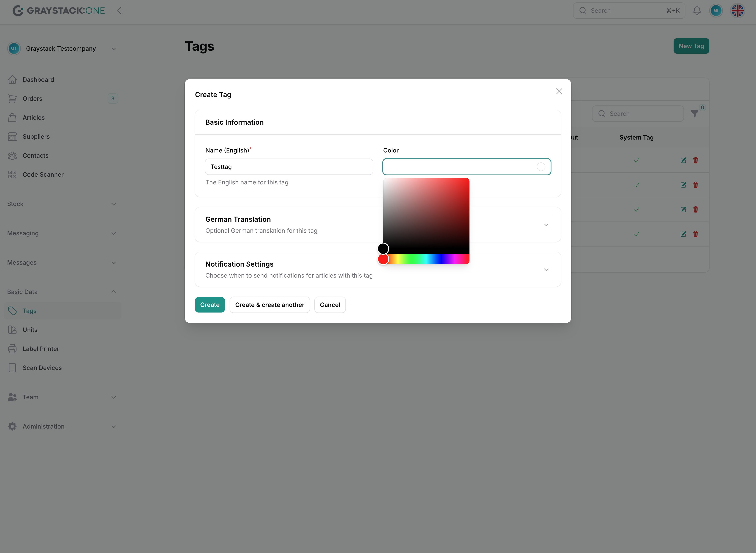The width and height of the screenshot is (756, 553).
Task: Click the filter funnel icon
Action: [x=694, y=114]
